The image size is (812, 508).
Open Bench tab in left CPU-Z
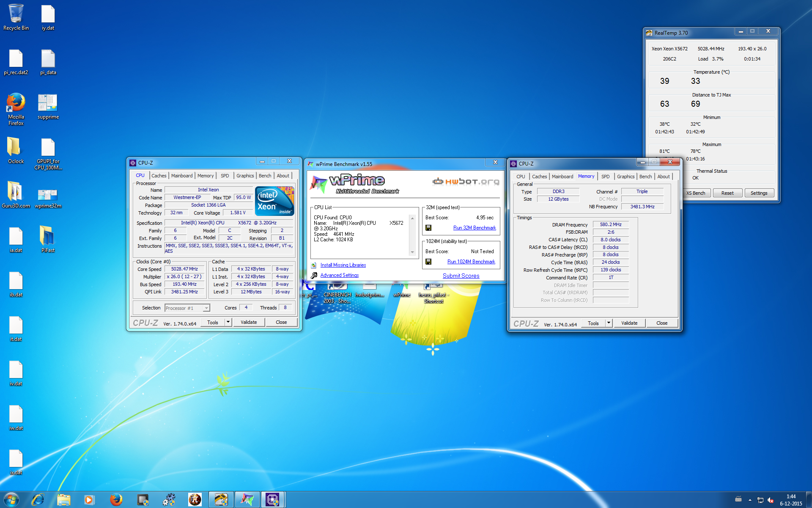coord(265,176)
